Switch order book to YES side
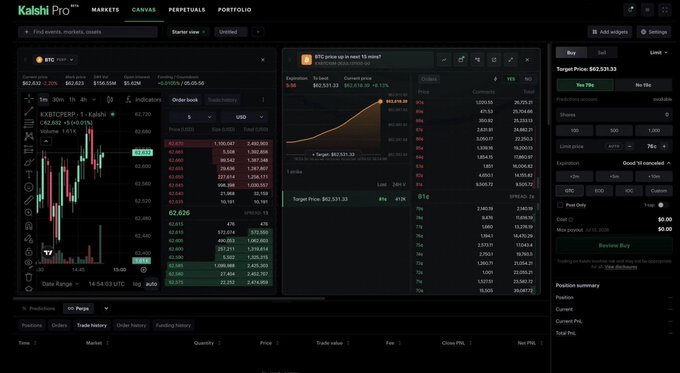 pos(511,79)
